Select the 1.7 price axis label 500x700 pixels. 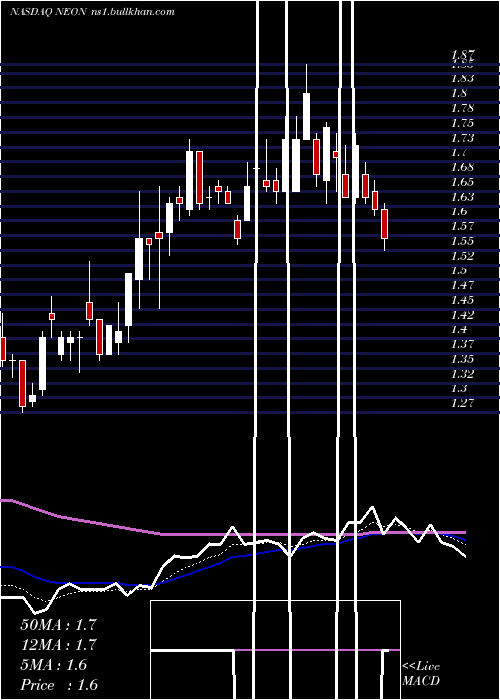pyautogui.click(x=459, y=152)
